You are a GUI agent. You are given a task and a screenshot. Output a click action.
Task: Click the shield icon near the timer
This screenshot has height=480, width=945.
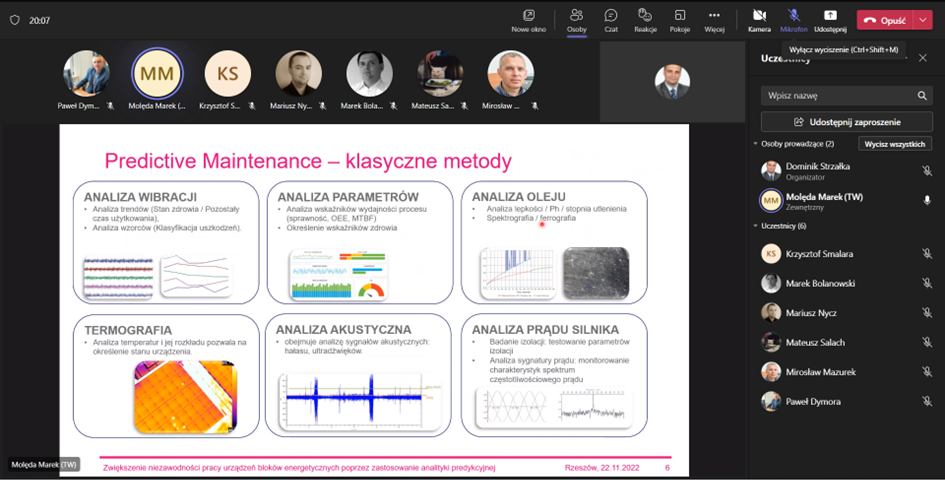(14, 19)
